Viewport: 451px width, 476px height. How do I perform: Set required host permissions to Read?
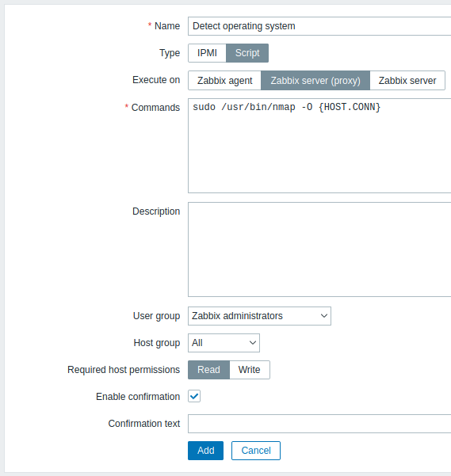[208, 370]
